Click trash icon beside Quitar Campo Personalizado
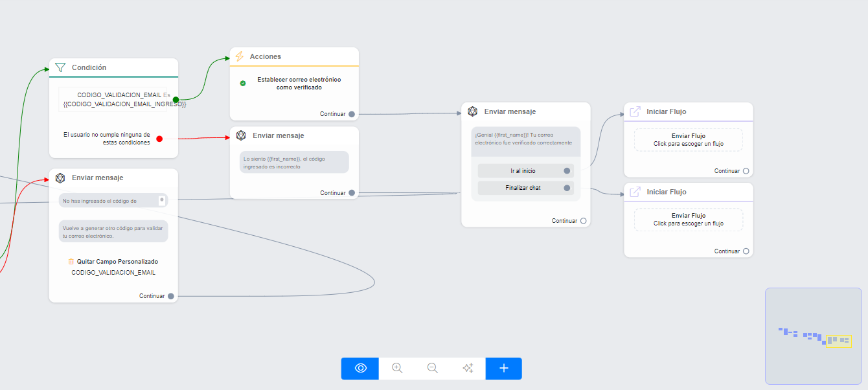This screenshot has height=390, width=868. tap(71, 262)
